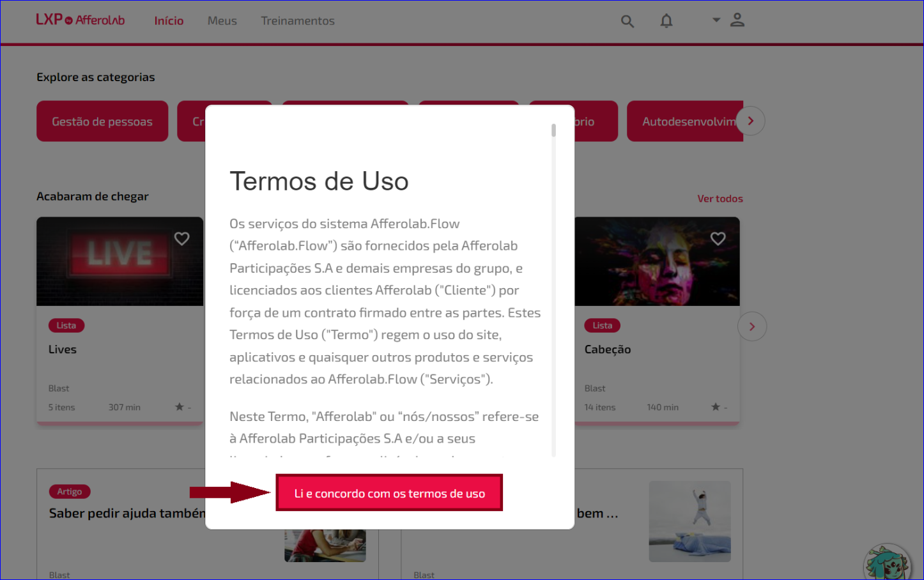Open the jumping person article thumbnail
Screen dimensions: 924x580
(x=689, y=521)
